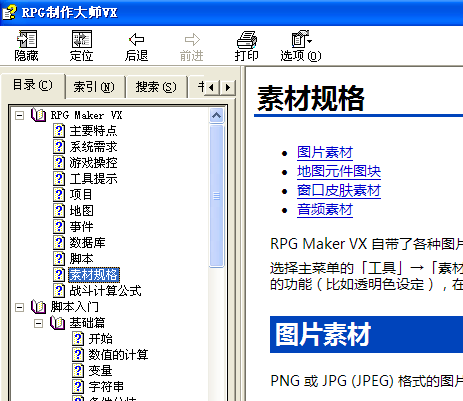Screen dimensions: 463x401
Task: Select the 事件 tree entry
Action: point(81,227)
